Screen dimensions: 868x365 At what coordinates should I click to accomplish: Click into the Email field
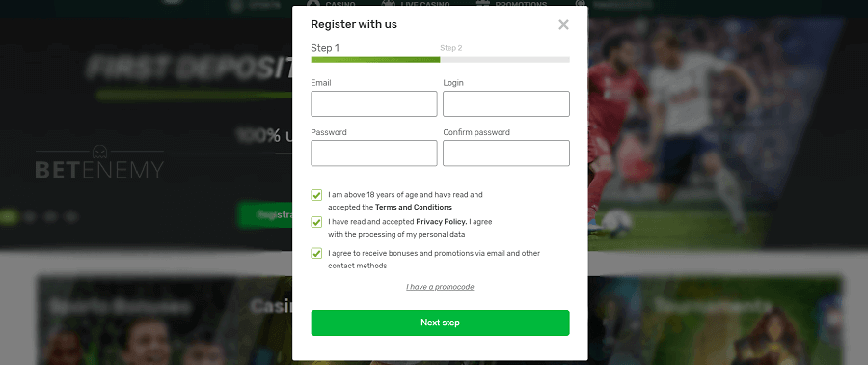(373, 103)
